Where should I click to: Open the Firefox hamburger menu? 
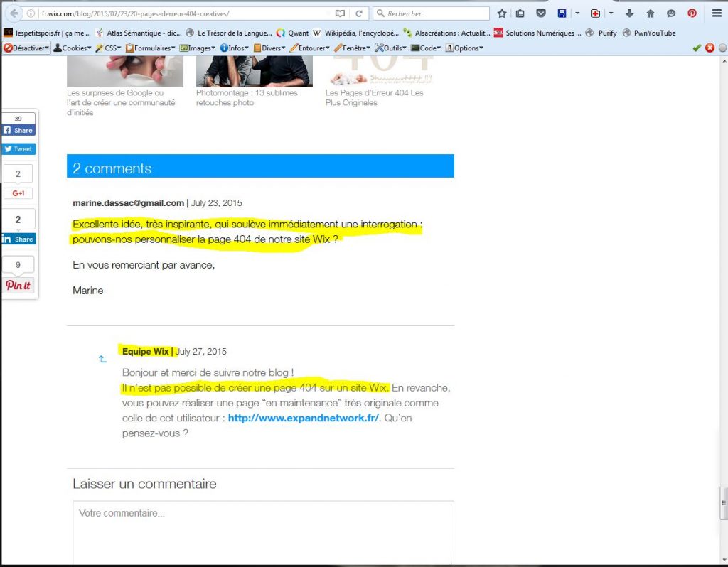pos(717,13)
